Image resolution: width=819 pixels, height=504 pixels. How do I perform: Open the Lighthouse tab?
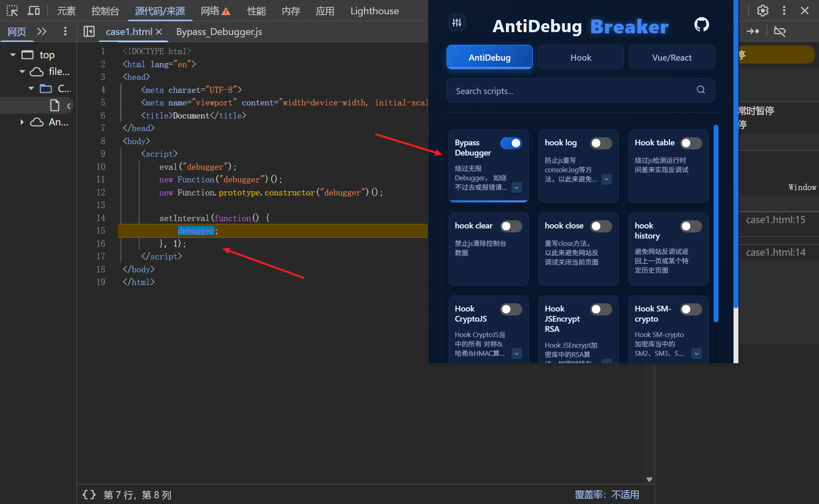pyautogui.click(x=374, y=11)
